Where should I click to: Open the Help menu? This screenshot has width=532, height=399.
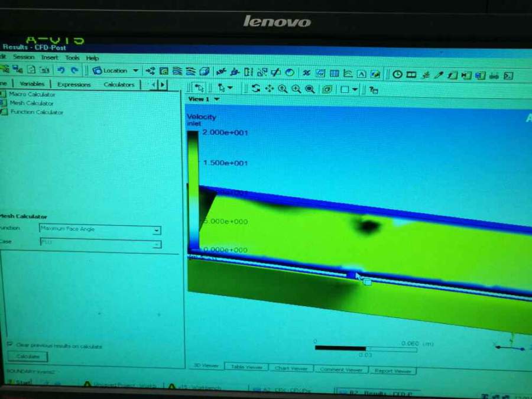(x=92, y=58)
